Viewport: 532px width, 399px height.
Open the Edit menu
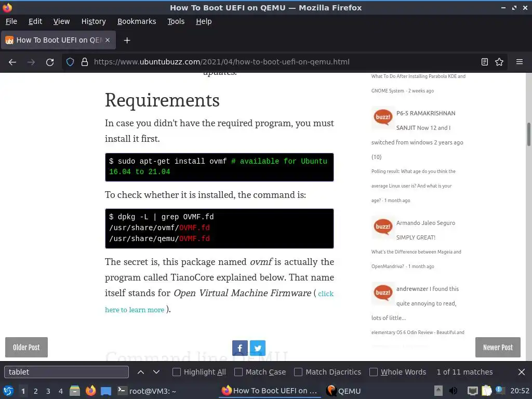35,21
